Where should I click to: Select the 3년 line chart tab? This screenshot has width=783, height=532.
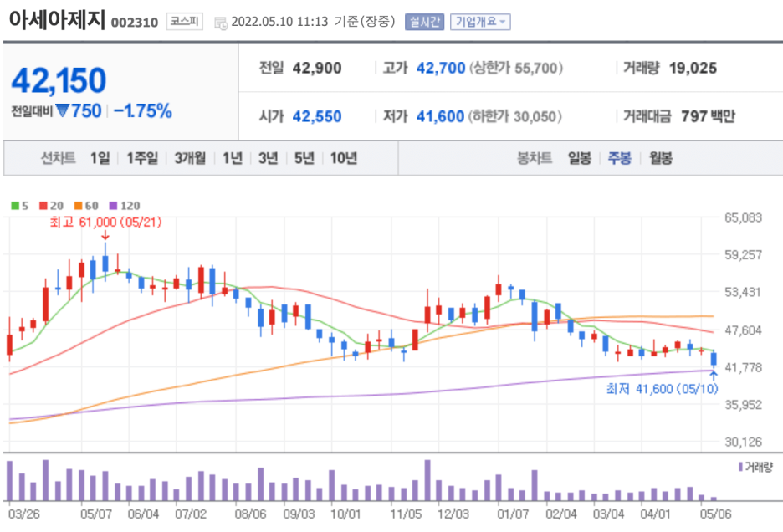(269, 158)
